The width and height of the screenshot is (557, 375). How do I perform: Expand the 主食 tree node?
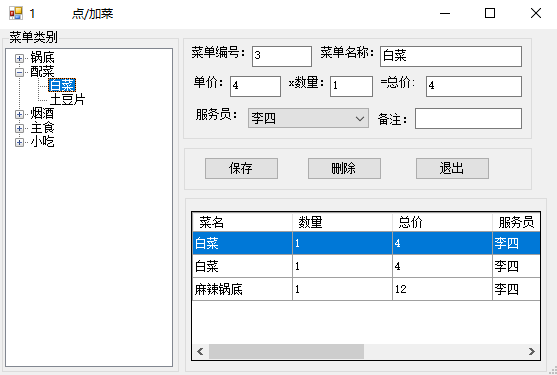(20, 128)
